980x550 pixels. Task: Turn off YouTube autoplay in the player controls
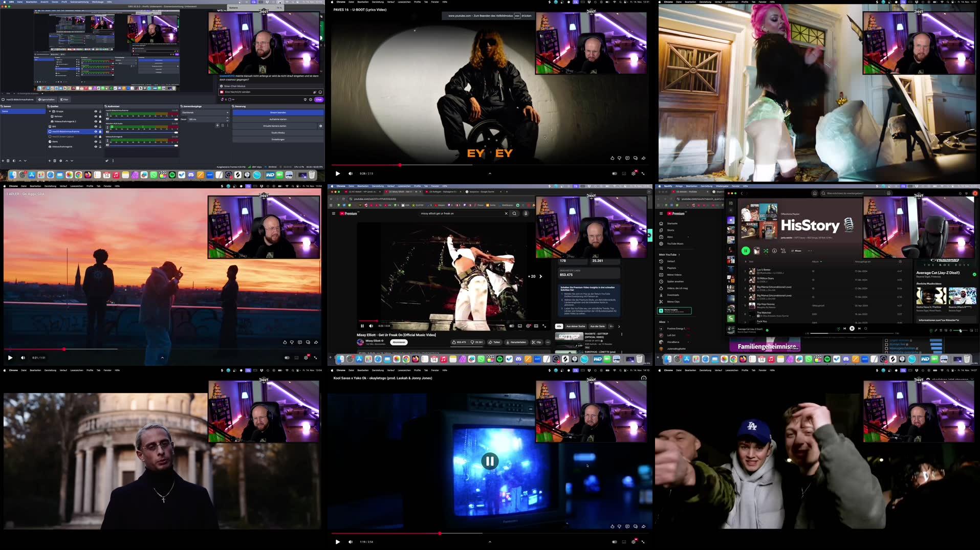point(511,326)
